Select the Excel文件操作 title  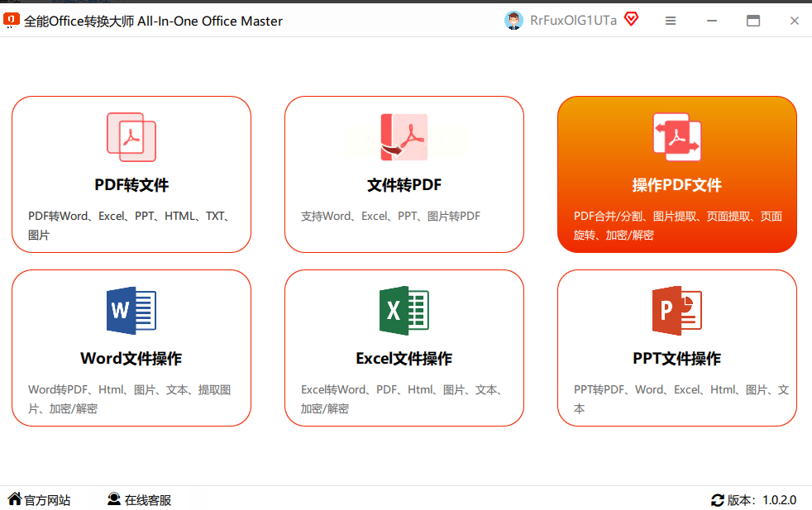404,358
